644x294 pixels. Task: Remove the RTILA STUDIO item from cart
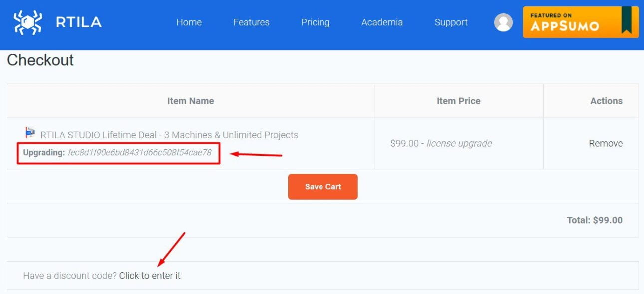(606, 143)
